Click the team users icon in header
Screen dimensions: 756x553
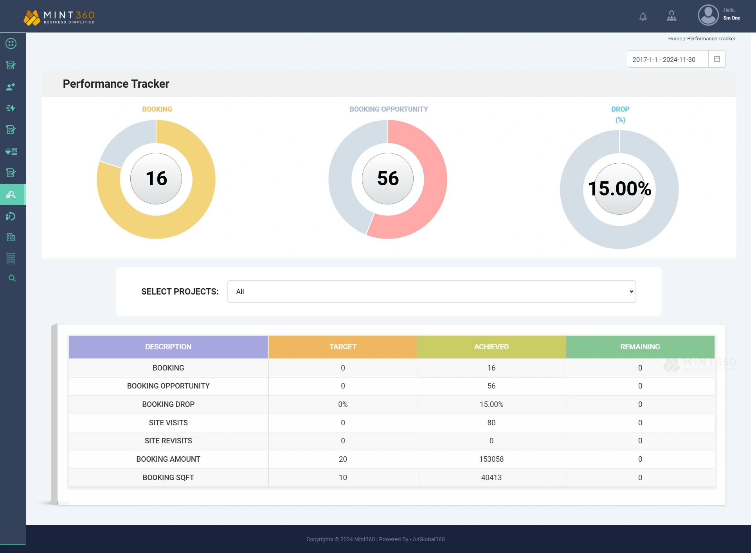671,16
